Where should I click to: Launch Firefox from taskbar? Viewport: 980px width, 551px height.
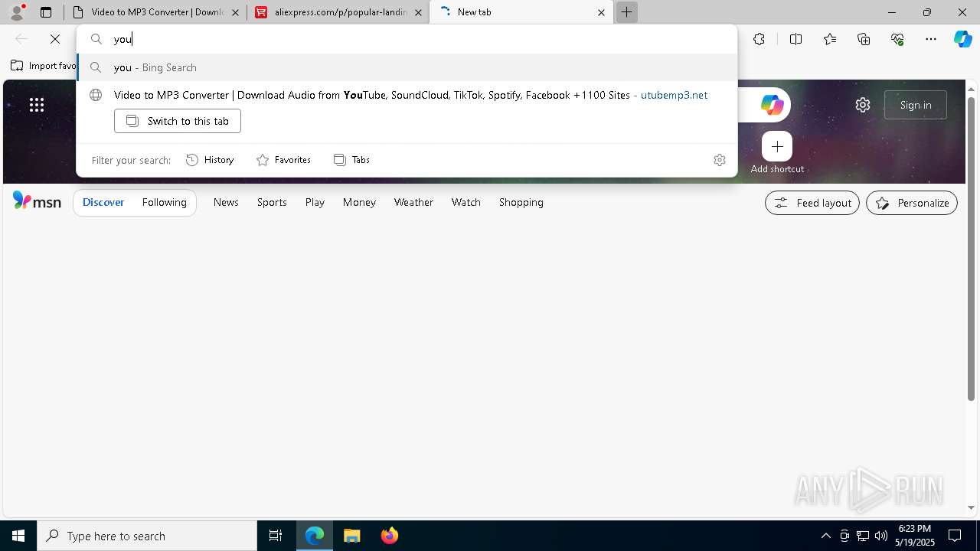pyautogui.click(x=389, y=536)
